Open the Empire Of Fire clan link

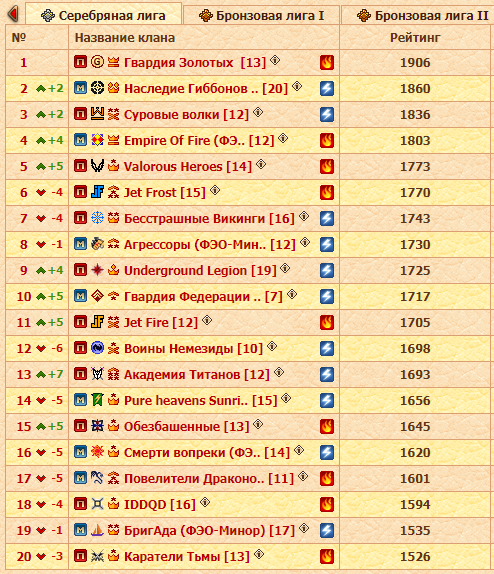coord(199,141)
